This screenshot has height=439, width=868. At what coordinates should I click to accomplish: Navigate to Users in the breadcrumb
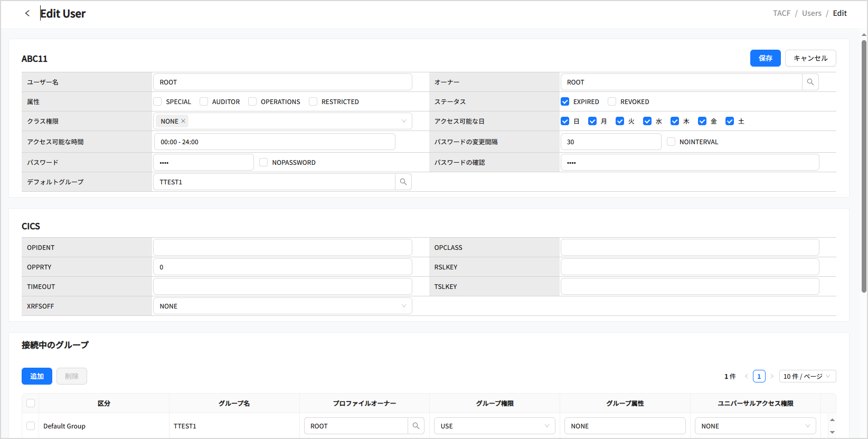pyautogui.click(x=812, y=13)
